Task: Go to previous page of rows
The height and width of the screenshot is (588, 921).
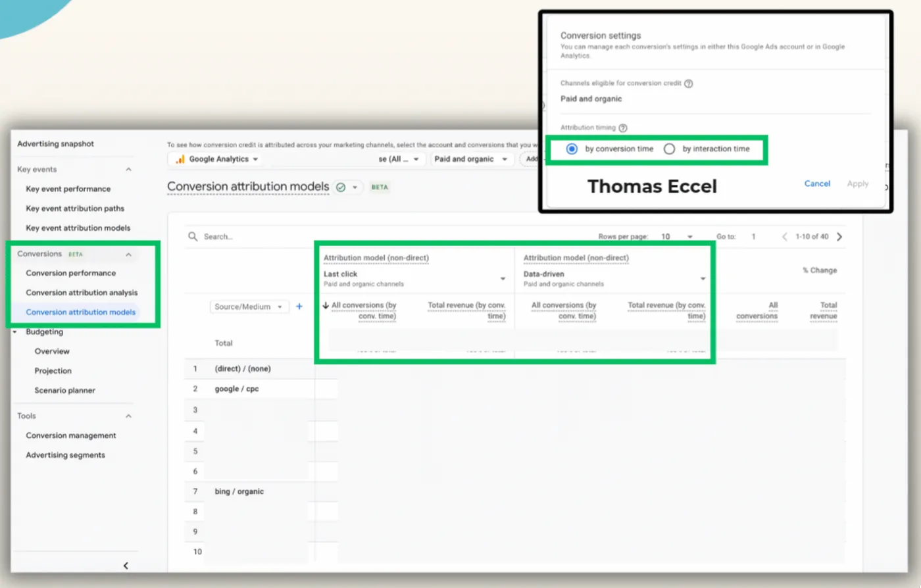Action: (x=784, y=237)
